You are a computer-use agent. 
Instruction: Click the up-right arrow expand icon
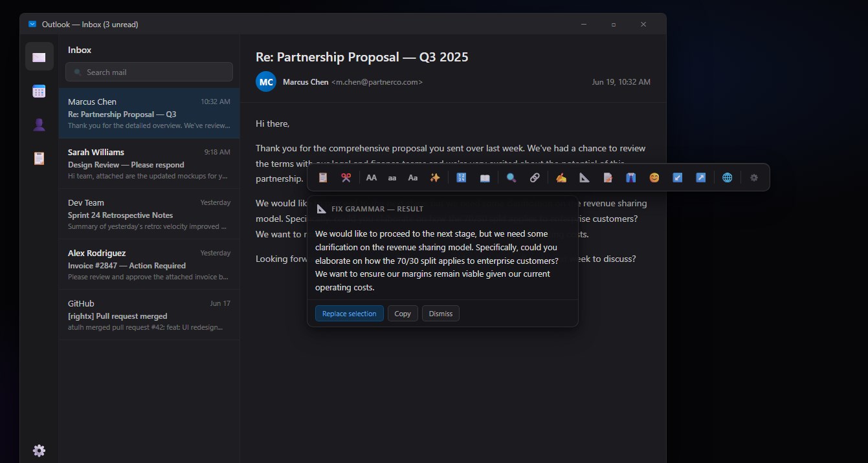(701, 177)
